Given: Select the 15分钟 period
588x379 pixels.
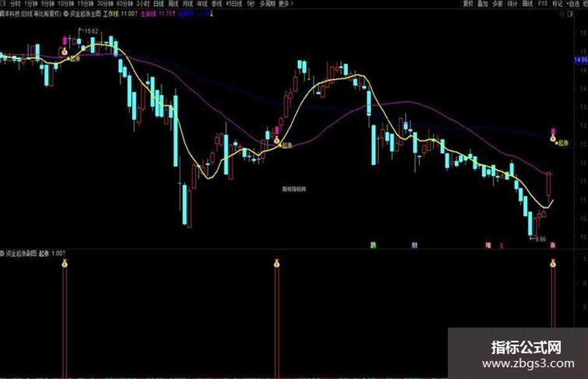Looking at the screenshot, I should [85, 4].
